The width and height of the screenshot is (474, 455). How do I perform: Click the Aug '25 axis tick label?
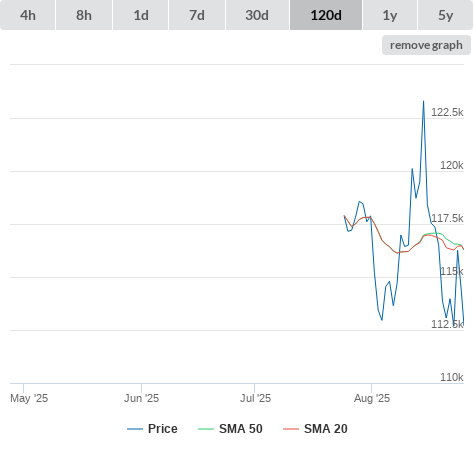372,398
